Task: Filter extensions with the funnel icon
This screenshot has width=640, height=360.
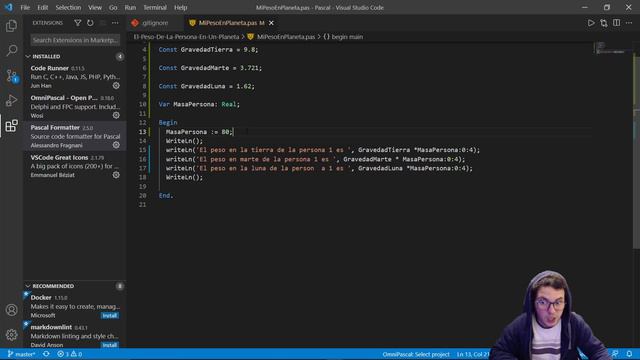Action: tap(78, 23)
